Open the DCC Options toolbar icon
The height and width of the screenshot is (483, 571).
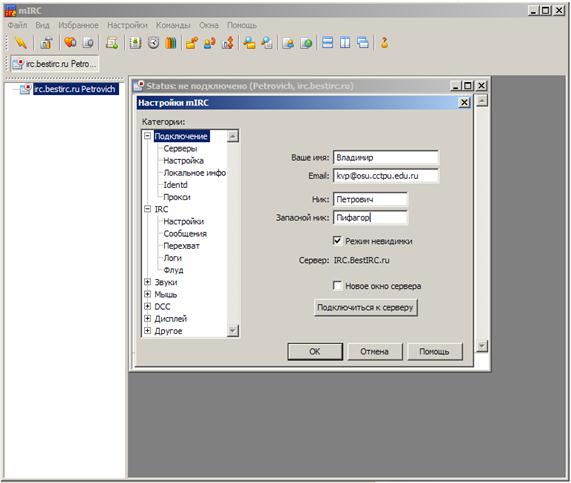[x=228, y=43]
